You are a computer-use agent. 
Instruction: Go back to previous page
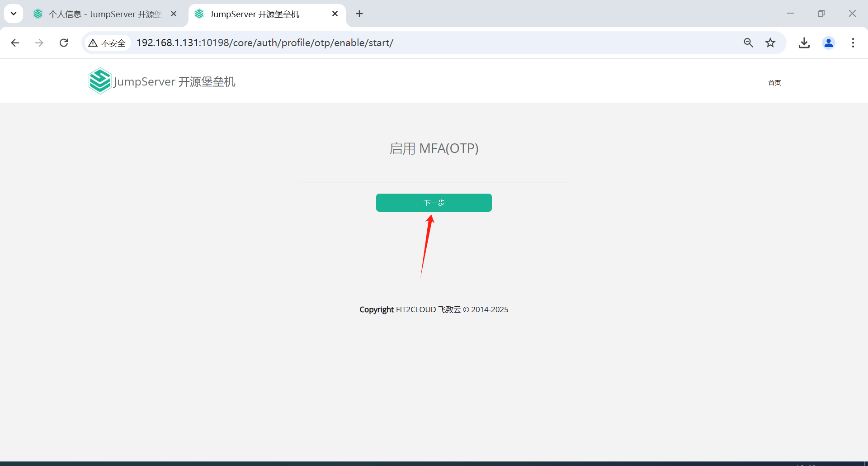pyautogui.click(x=15, y=43)
